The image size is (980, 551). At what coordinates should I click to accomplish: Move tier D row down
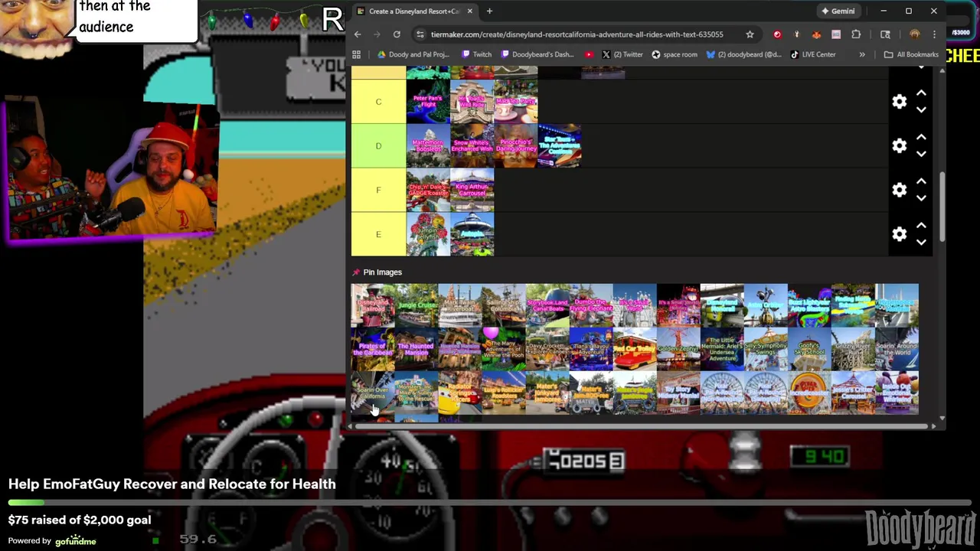click(921, 155)
